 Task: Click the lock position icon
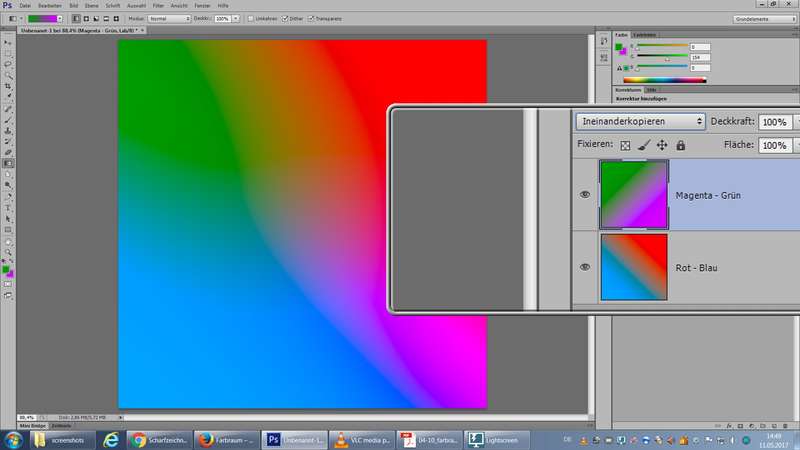[662, 145]
